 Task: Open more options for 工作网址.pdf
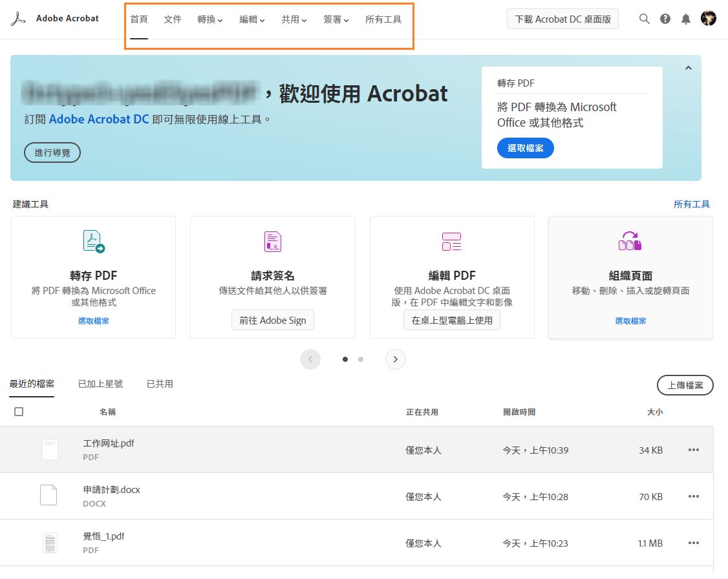click(693, 450)
